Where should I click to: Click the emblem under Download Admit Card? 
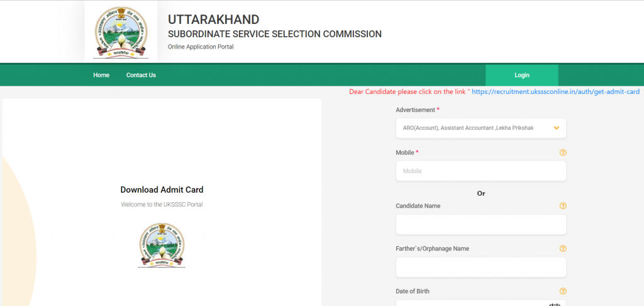point(162,245)
